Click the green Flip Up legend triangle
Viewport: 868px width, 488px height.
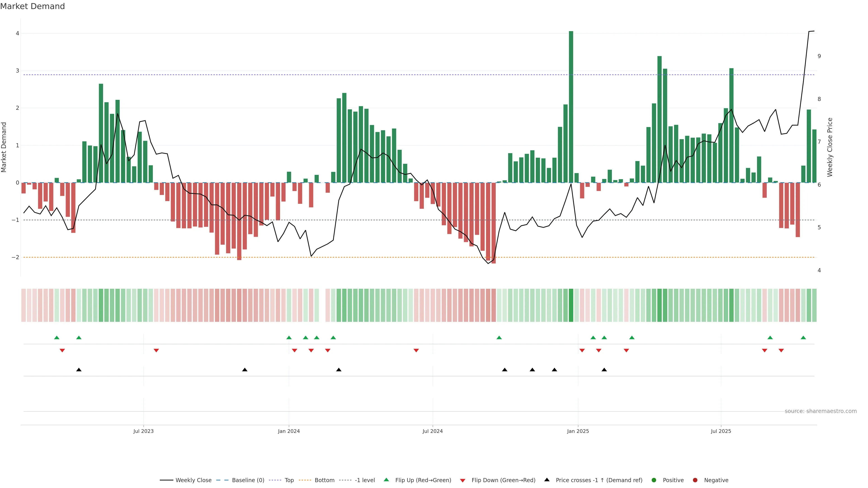click(x=386, y=480)
